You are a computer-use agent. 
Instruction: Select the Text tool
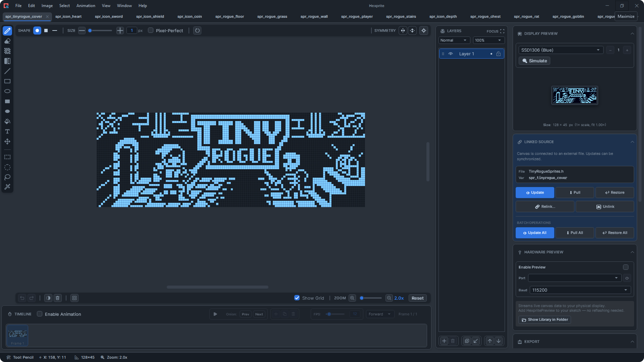[x=7, y=131]
